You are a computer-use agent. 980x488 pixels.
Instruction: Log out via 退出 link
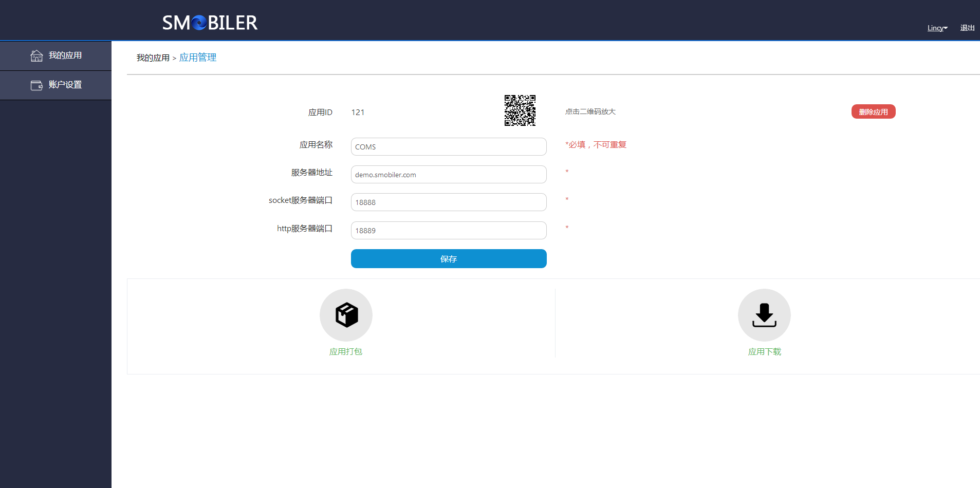tap(967, 28)
